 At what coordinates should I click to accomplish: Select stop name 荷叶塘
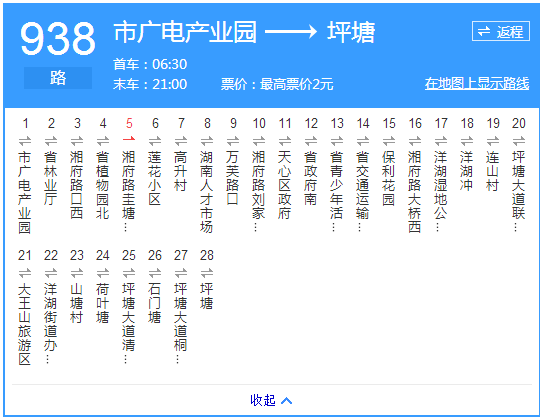[103, 304]
